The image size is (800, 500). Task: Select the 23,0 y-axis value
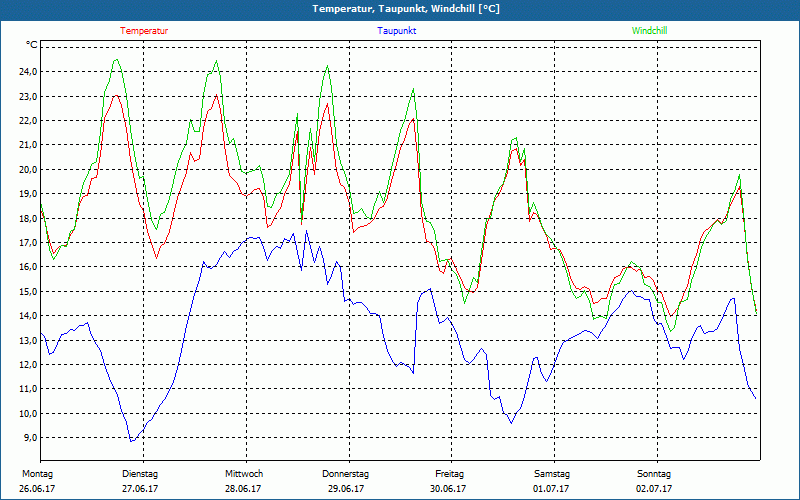click(x=28, y=96)
